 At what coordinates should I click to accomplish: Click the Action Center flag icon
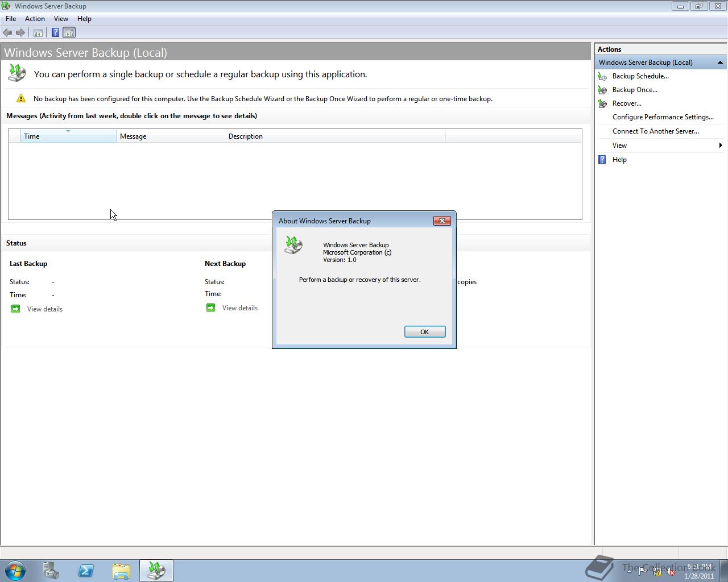pyautogui.click(x=643, y=571)
